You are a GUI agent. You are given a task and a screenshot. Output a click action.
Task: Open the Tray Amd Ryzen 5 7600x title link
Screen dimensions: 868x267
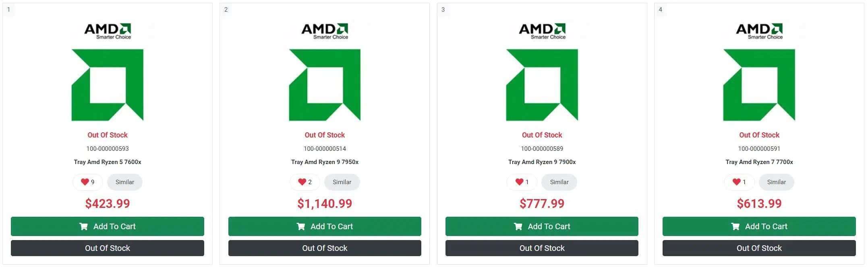(108, 162)
